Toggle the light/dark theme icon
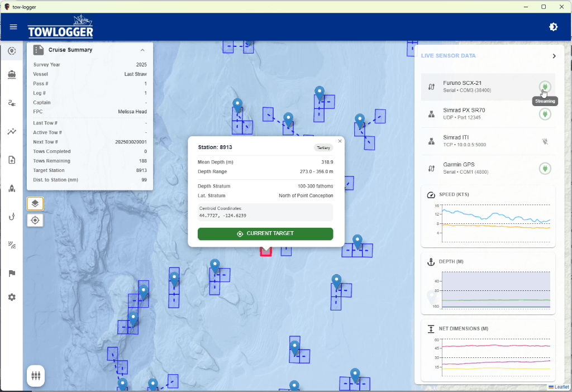Viewport: 572px width, 392px height. pyautogui.click(x=553, y=27)
